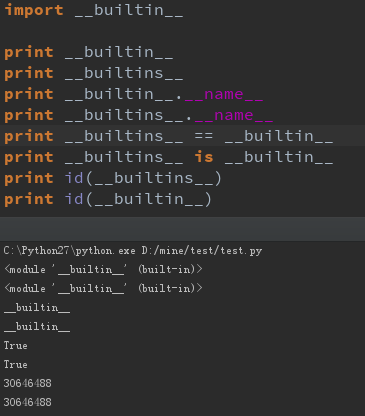Click the first '<module __builtin__>' output line
Viewport: 365px width, 416px height.
tap(103, 269)
